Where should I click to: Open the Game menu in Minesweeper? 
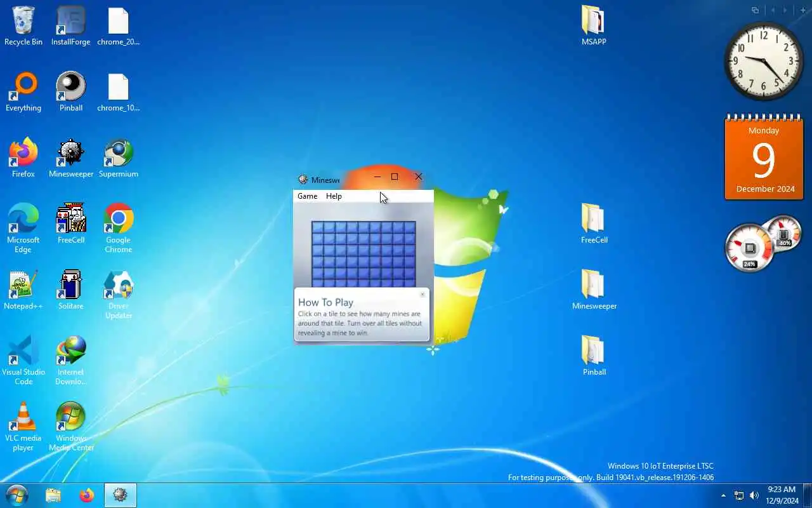coord(308,196)
